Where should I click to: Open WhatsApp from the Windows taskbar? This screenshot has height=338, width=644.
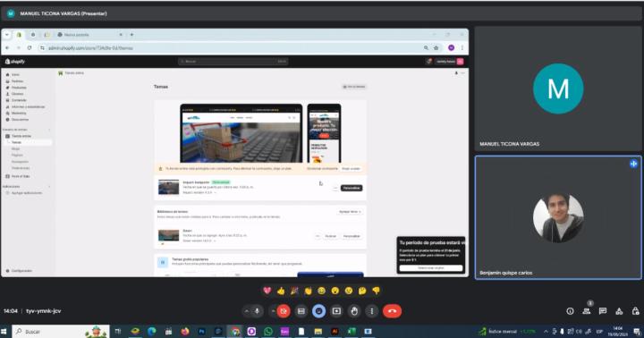[268, 332]
